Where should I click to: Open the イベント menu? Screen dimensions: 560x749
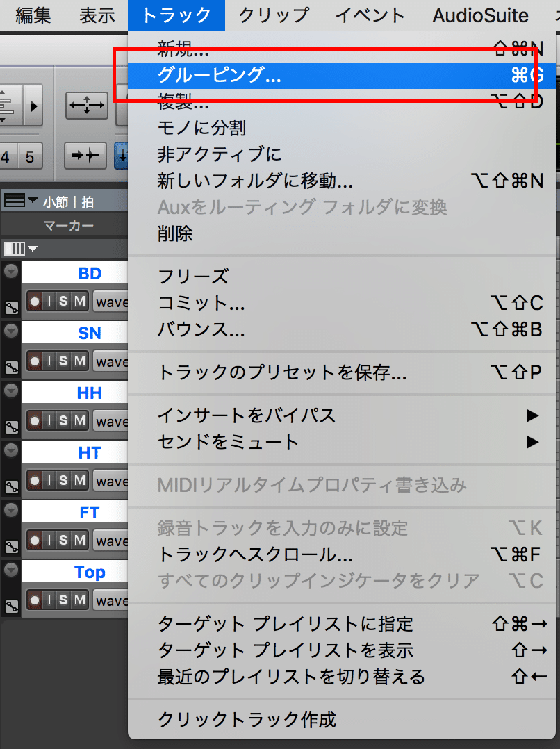[370, 15]
